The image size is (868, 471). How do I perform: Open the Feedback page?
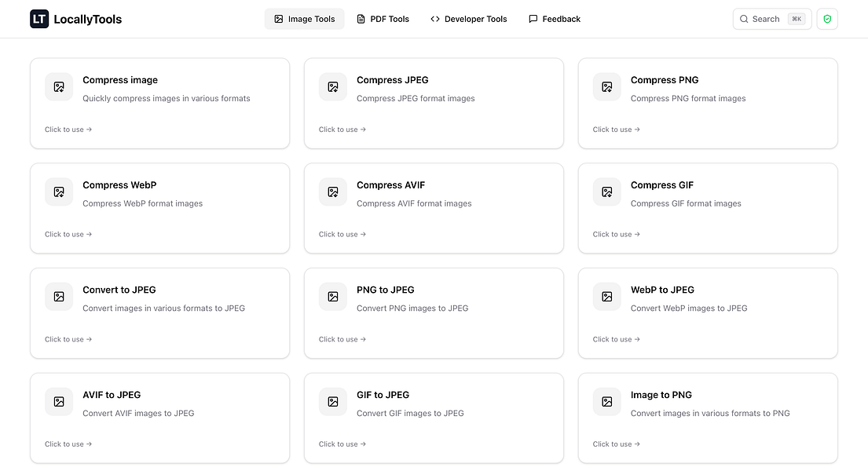pyautogui.click(x=555, y=18)
